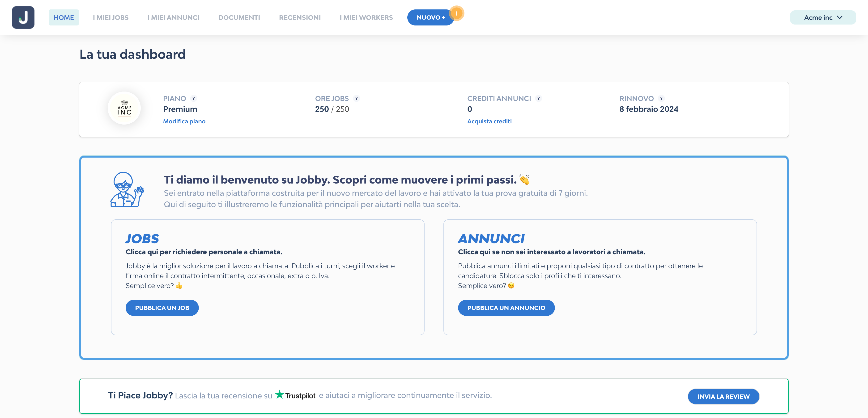Click the 8 febbraio 2024 renewal date
868x418 pixels.
649,109
